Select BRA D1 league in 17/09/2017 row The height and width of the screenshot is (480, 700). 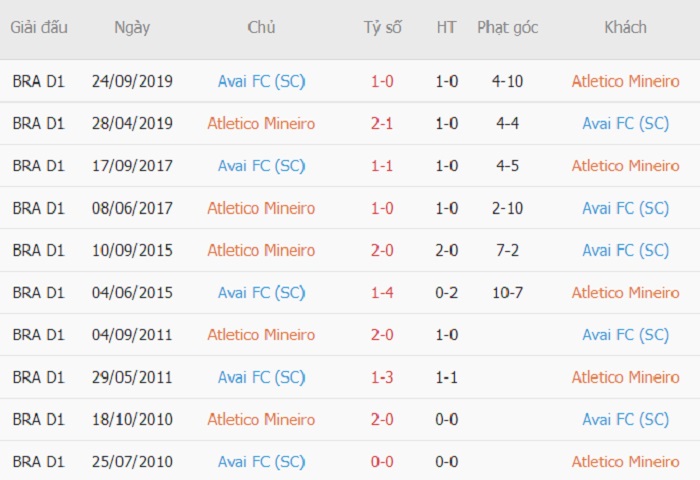39,166
